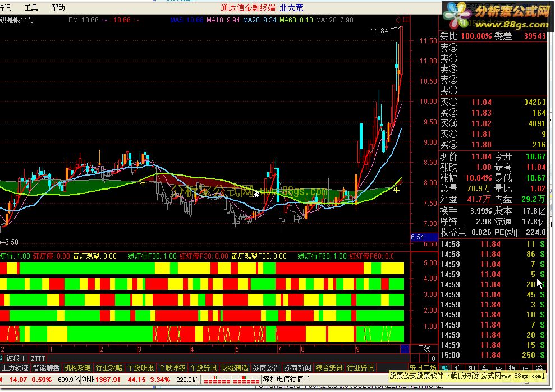This screenshot has height=392, width=555.
Task: Open the 机构攻略 info tab
Action: (77, 368)
